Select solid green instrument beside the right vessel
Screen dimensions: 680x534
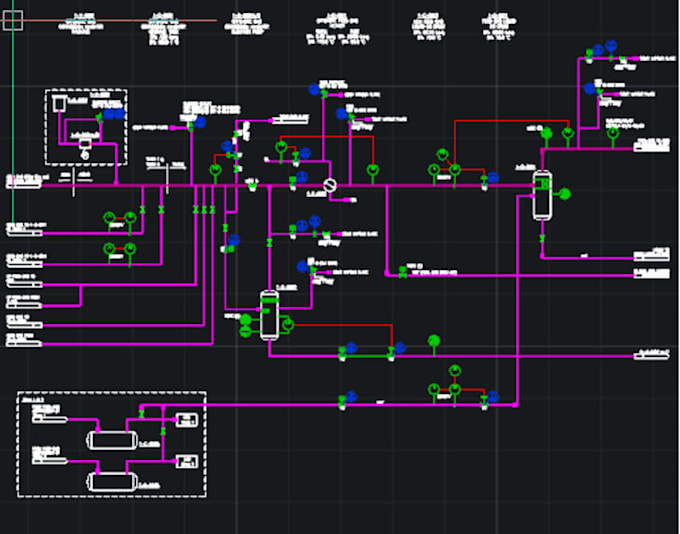click(x=564, y=194)
